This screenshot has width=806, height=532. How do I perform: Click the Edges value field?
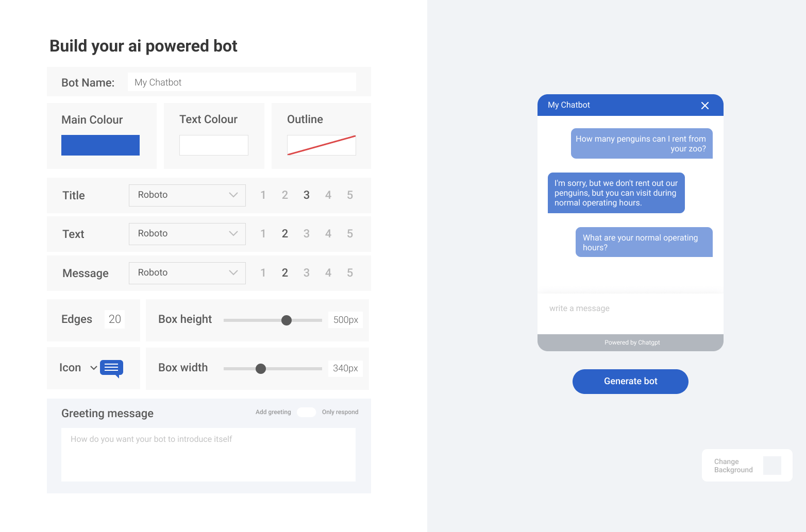(x=115, y=319)
